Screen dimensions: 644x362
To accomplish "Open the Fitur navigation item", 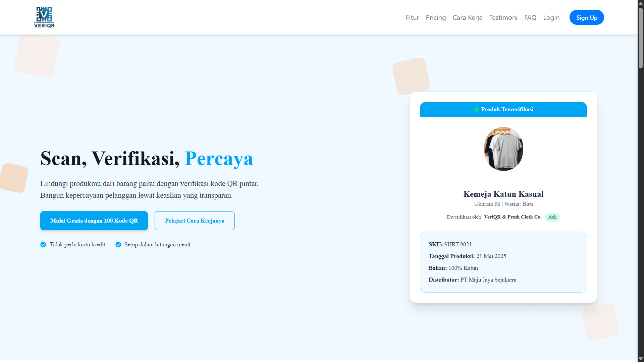I will [x=412, y=17].
